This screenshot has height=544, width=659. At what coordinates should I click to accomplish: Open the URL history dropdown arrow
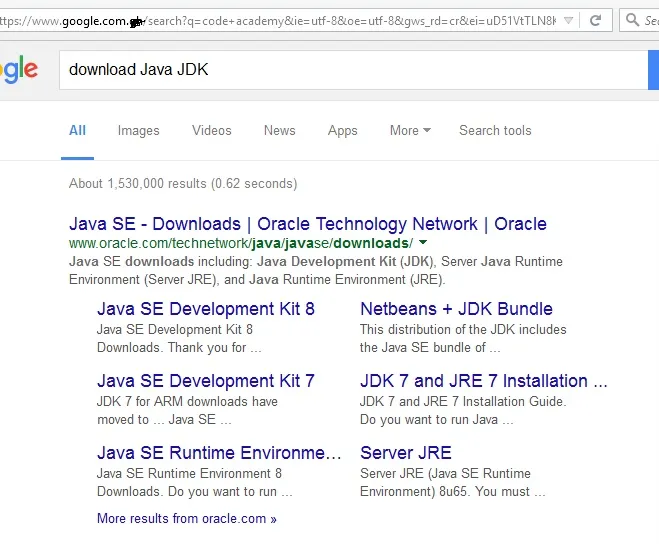568,20
